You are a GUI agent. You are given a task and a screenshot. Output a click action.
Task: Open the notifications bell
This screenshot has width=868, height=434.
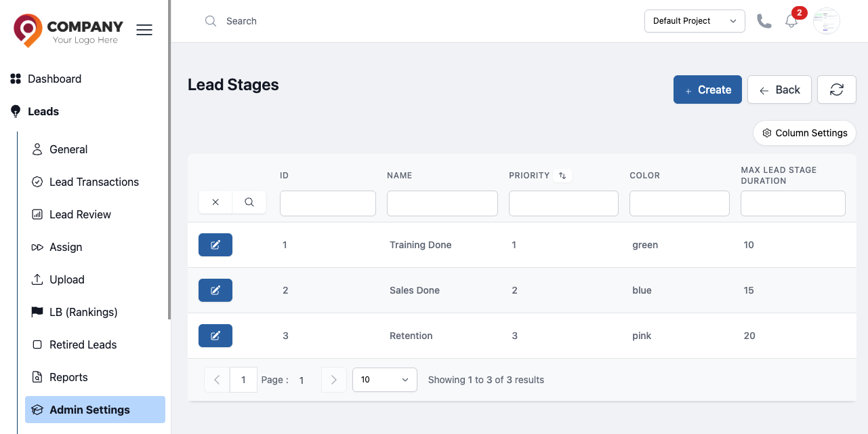tap(791, 21)
